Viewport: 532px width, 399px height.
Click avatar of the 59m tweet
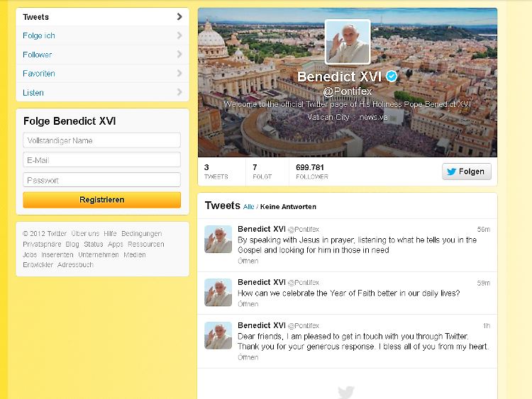click(218, 293)
